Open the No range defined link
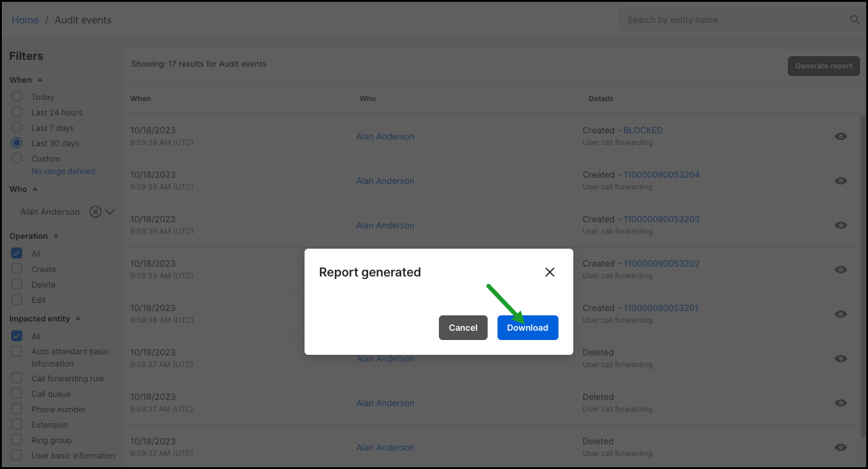Screen dimensions: 868x469 63,172
